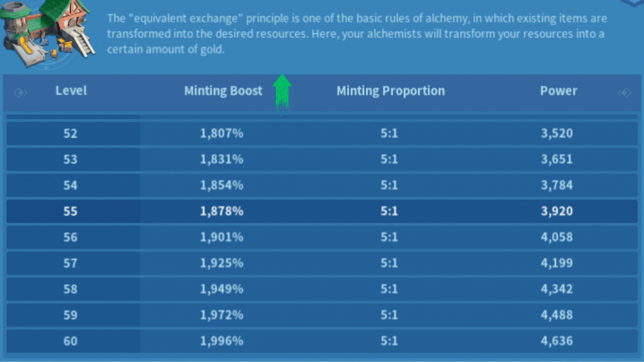Image resolution: width=644 pixels, height=362 pixels.
Task: Click the 4,636 power value
Action: point(557,341)
